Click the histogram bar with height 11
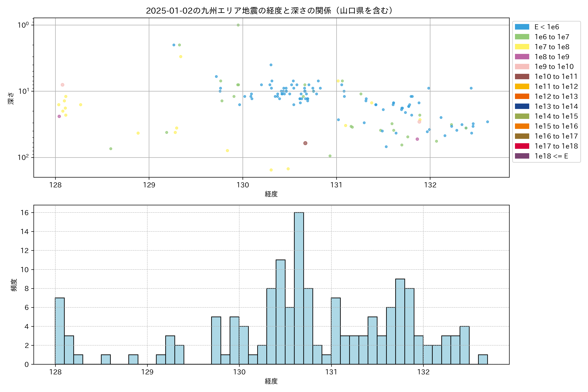Image resolution: width=588 pixels, height=392 pixels. [280, 312]
